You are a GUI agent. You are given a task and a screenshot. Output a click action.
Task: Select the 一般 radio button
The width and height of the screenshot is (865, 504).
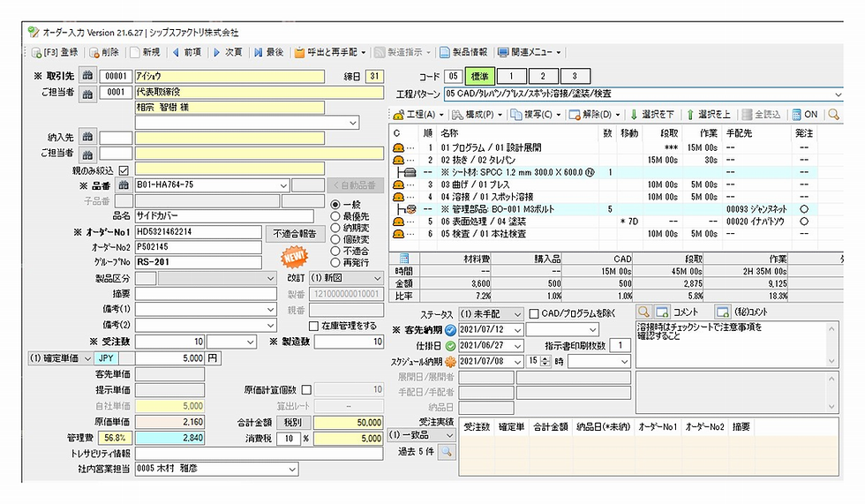pyautogui.click(x=335, y=205)
